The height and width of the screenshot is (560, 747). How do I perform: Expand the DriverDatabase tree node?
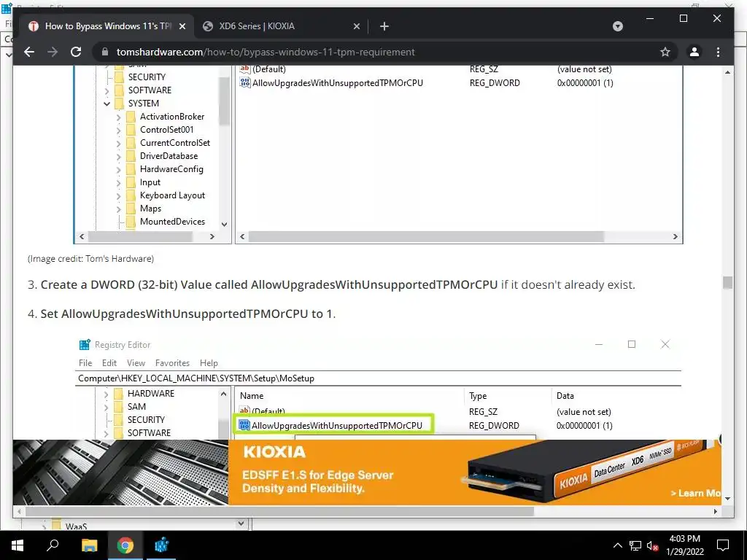click(x=119, y=156)
